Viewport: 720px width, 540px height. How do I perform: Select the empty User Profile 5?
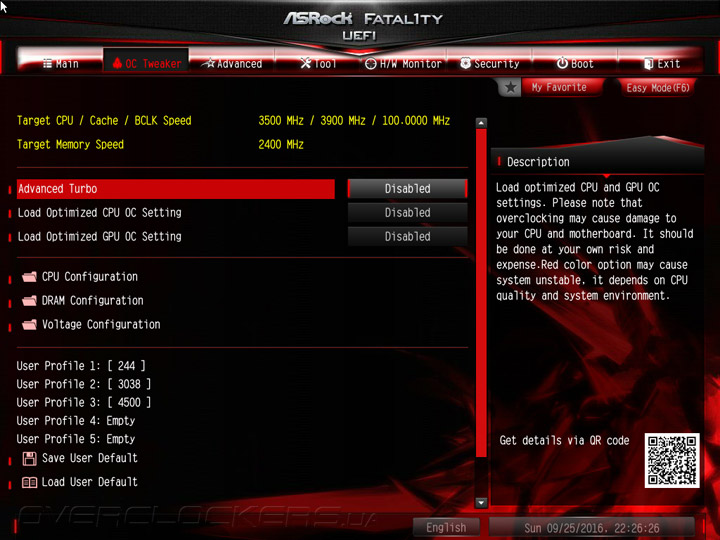(76, 439)
